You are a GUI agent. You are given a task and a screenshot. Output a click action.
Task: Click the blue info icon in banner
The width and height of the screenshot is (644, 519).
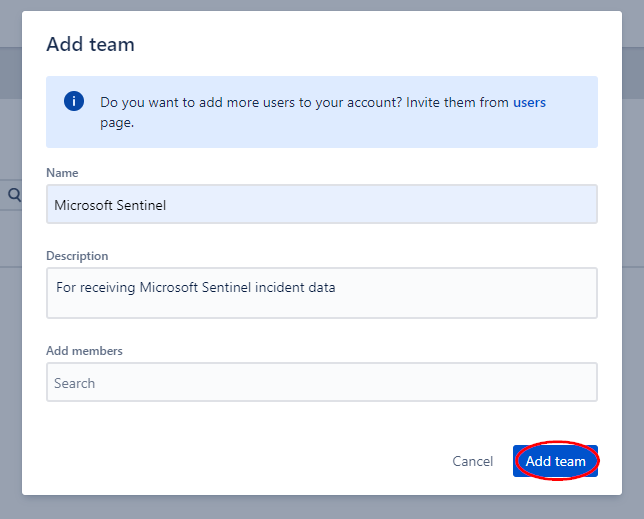(x=74, y=101)
